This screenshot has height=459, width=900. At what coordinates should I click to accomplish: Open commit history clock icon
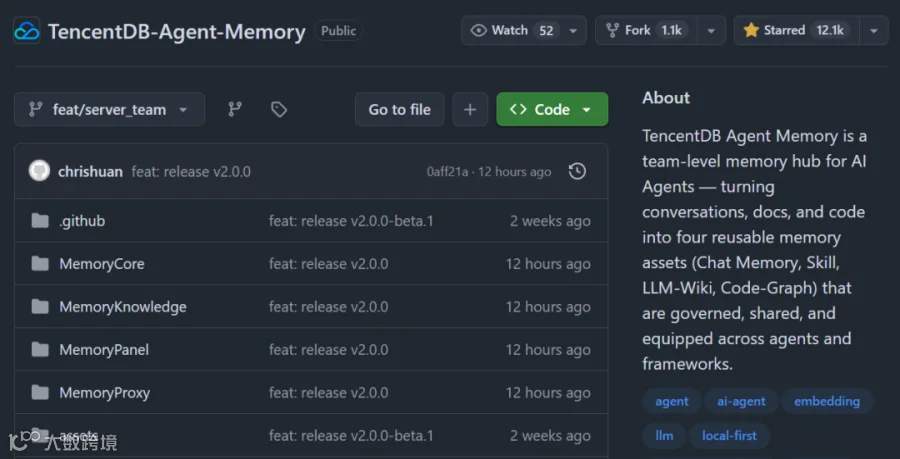(577, 171)
